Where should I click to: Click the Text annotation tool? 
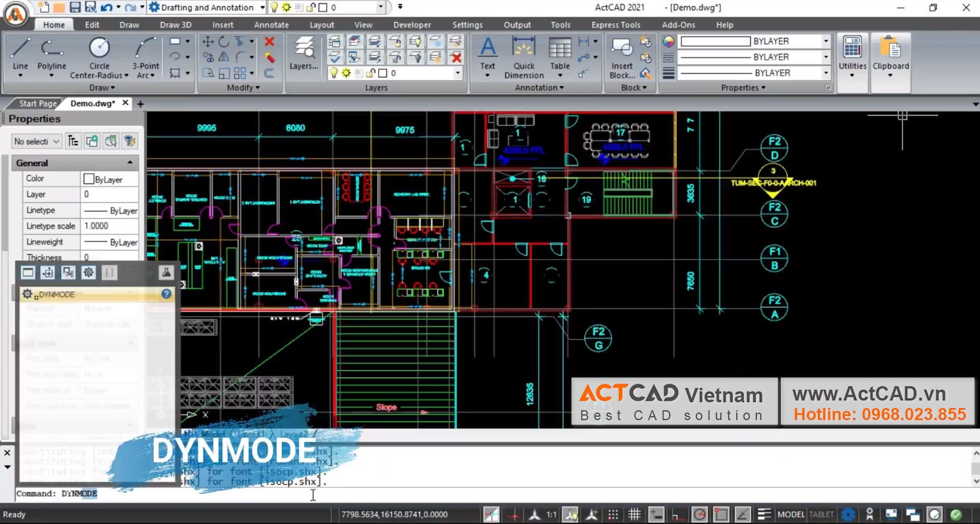click(x=488, y=56)
